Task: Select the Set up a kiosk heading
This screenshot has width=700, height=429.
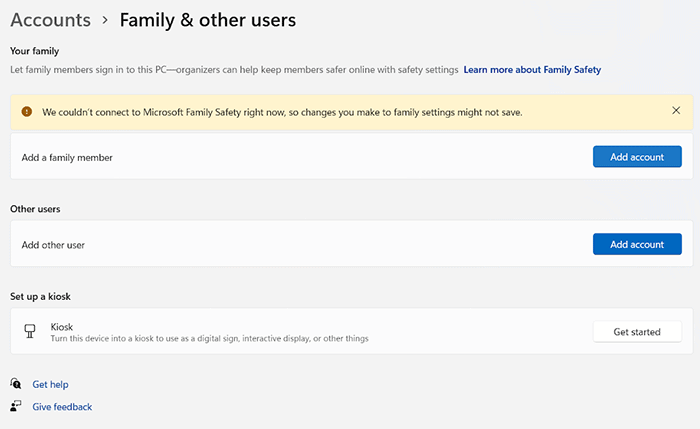Action: (x=40, y=296)
